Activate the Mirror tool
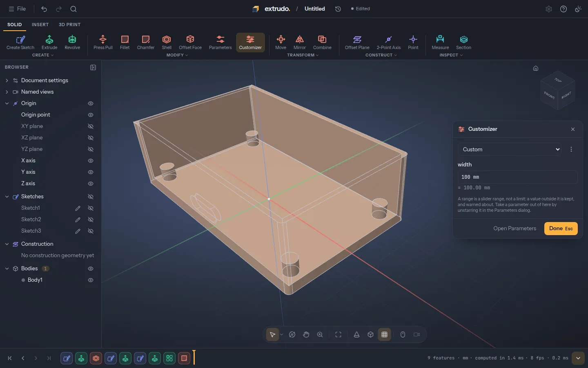This screenshot has width=588, height=368. point(300,43)
